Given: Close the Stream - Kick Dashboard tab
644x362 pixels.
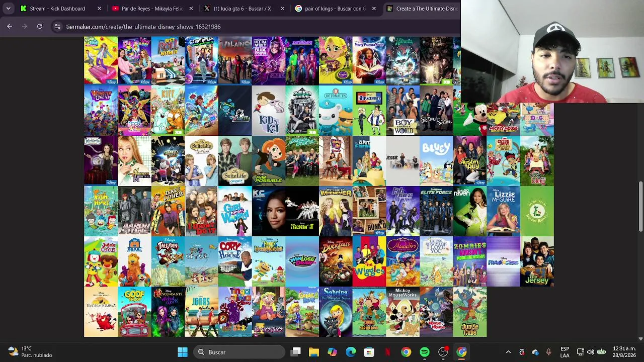Looking at the screenshot, I should (99, 9).
